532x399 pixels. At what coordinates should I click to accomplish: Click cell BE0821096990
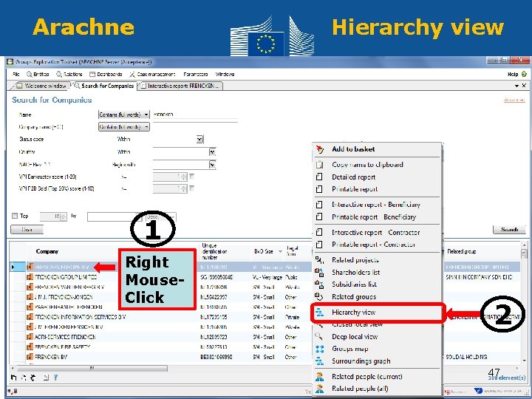pos(216,357)
